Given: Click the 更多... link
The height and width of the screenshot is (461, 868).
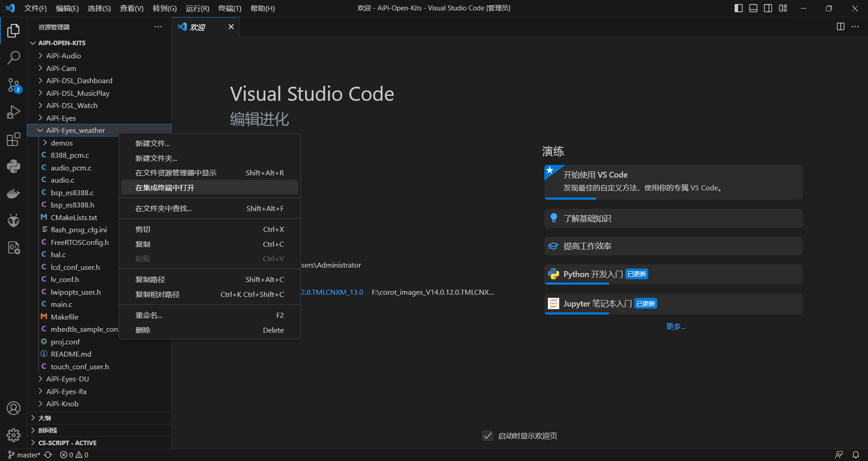Looking at the screenshot, I should 676,326.
